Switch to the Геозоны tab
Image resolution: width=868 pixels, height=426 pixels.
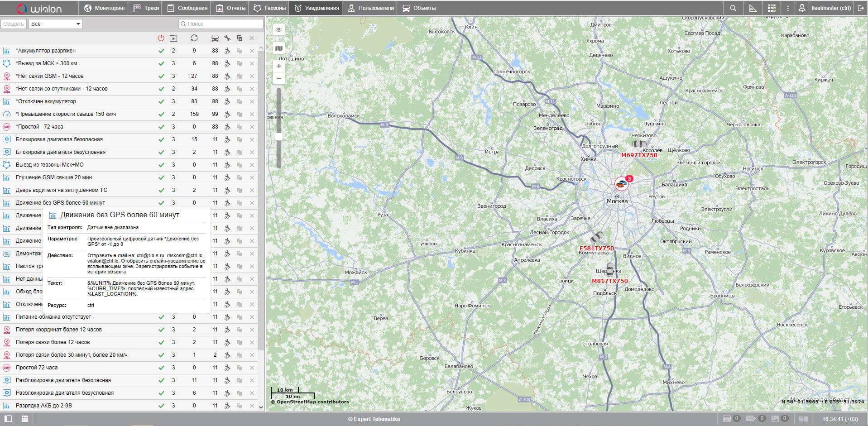[269, 8]
